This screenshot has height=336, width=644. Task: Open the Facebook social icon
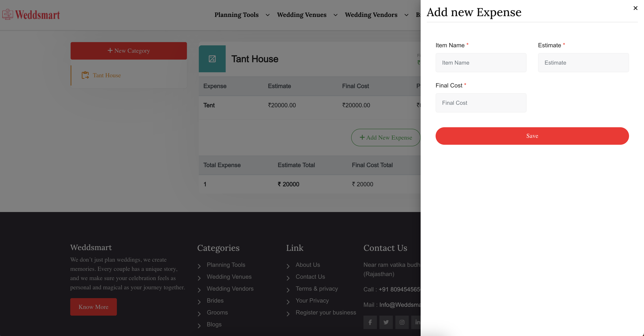(x=370, y=322)
